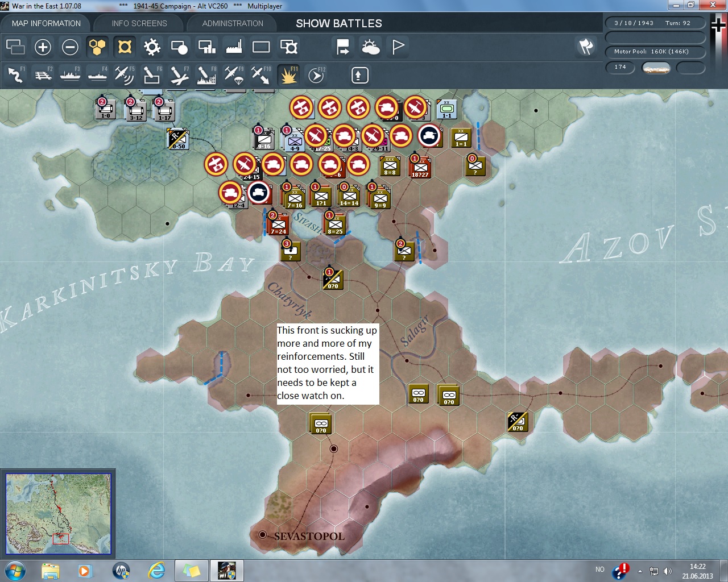The height and width of the screenshot is (582, 728).
Task: Open the MAP INFORMATION tab
Action: coord(46,23)
